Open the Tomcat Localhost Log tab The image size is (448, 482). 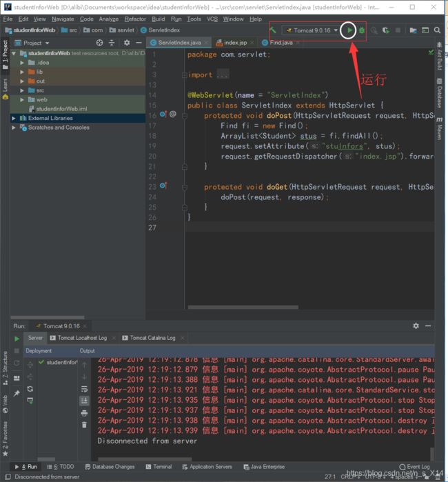coord(82,338)
